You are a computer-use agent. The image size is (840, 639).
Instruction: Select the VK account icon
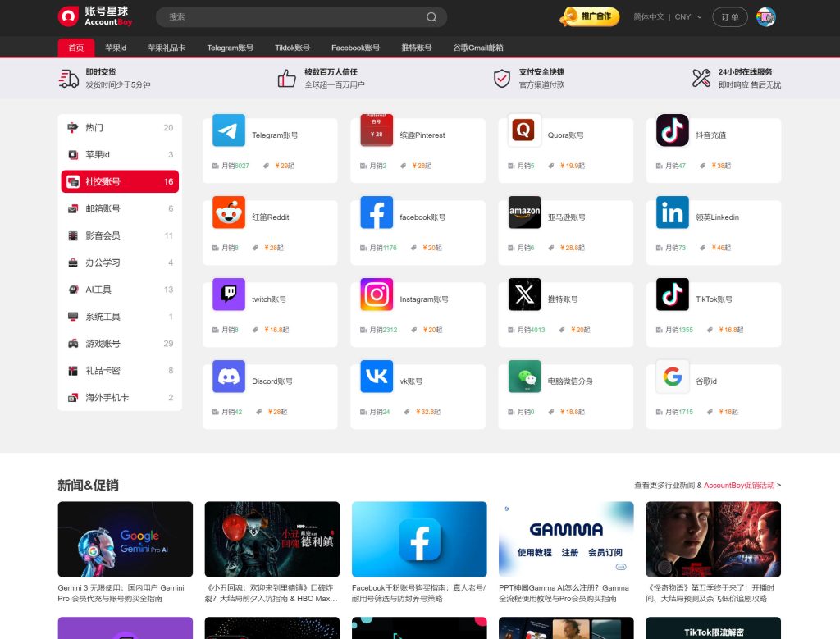377,377
